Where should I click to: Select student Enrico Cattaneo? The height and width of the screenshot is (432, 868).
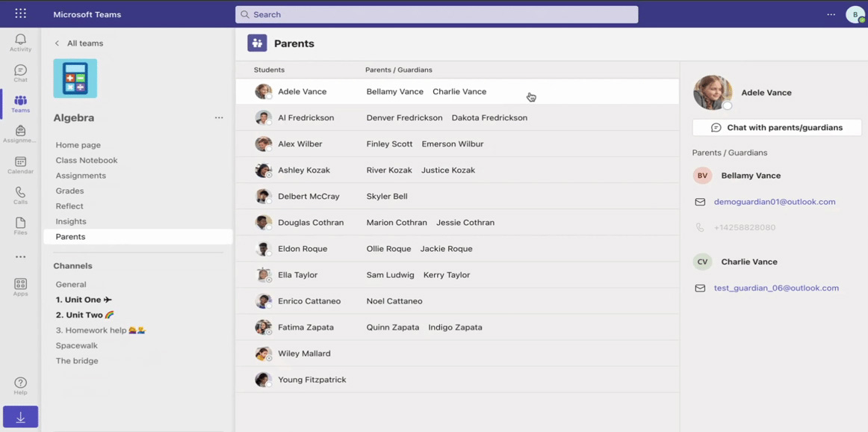[309, 301]
